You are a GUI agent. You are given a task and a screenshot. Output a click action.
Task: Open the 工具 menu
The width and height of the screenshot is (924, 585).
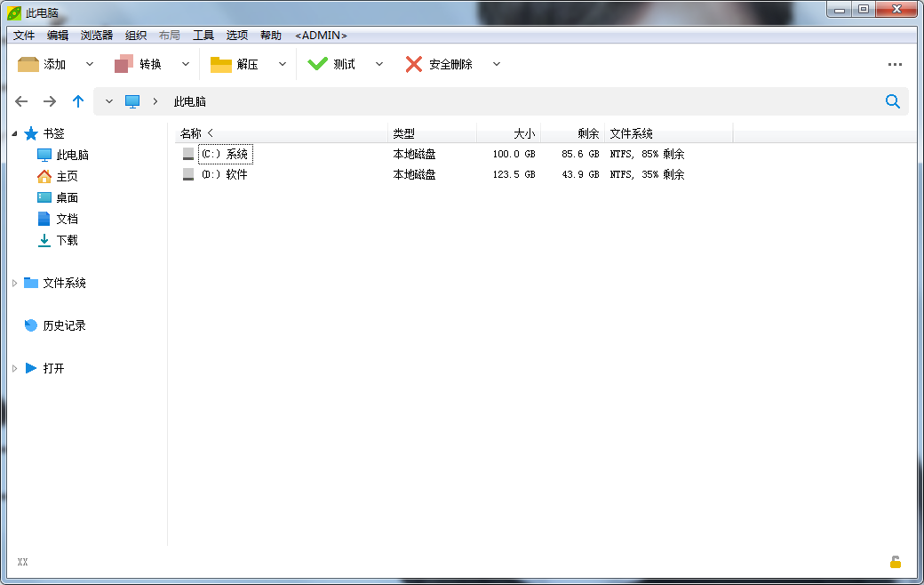click(x=205, y=35)
